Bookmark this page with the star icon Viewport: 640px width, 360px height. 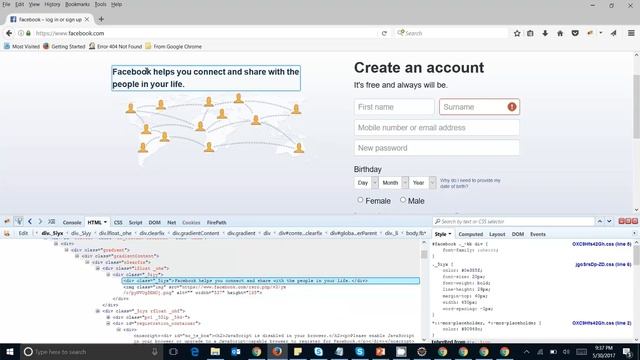[517, 33]
